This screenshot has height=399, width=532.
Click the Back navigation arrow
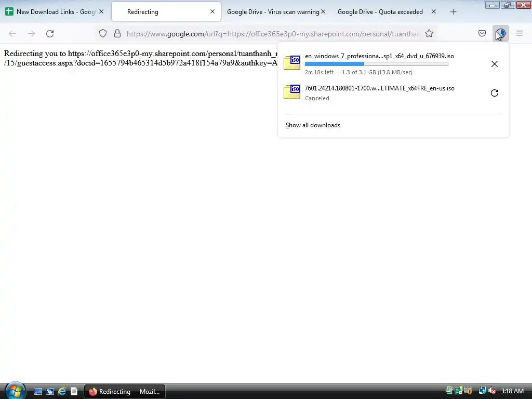[x=12, y=34]
